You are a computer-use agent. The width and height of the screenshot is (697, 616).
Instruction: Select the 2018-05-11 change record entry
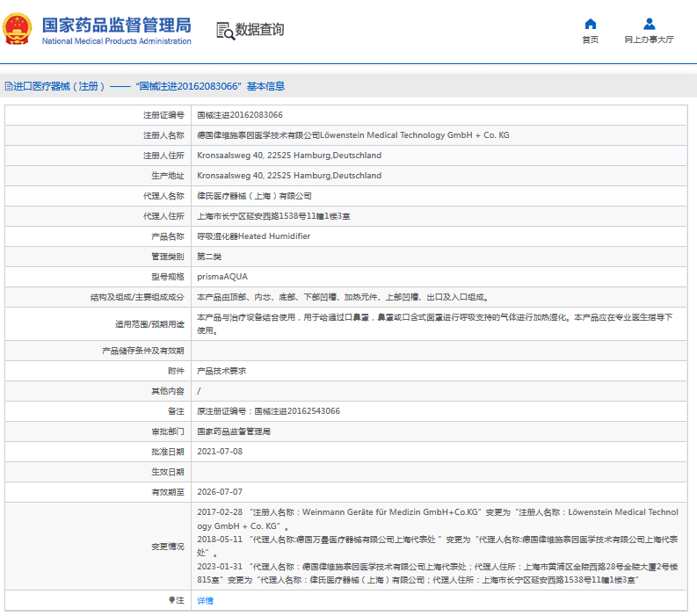pos(438,547)
